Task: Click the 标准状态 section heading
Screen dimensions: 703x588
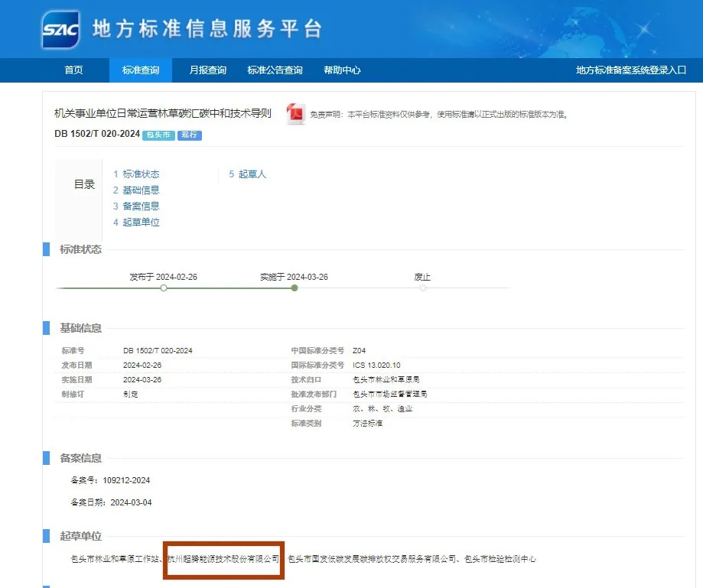Action: click(80, 249)
